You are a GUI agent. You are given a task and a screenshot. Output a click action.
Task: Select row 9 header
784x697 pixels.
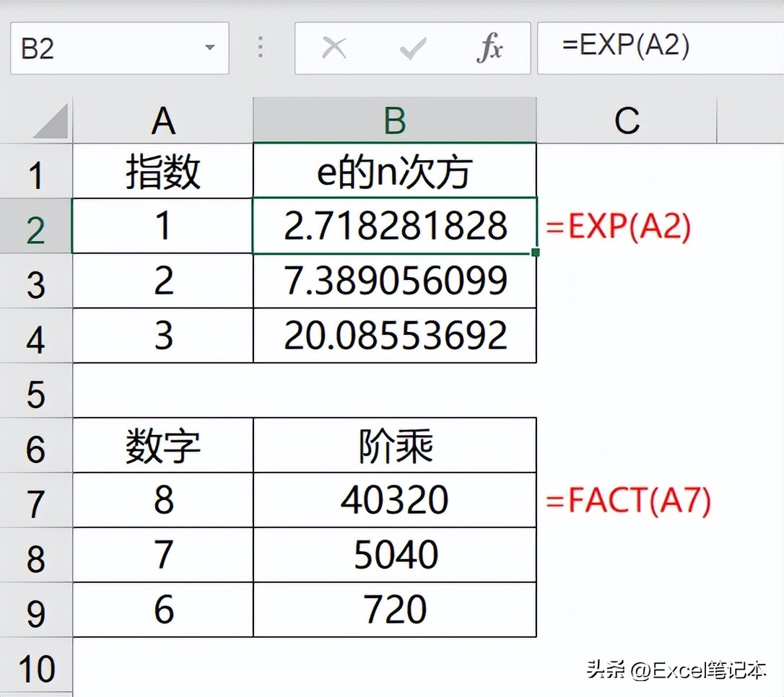click(36, 610)
